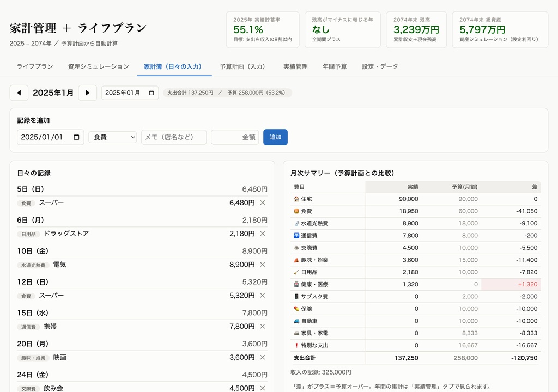Click the 通信費 tag on 携帯 record

[x=28, y=327]
